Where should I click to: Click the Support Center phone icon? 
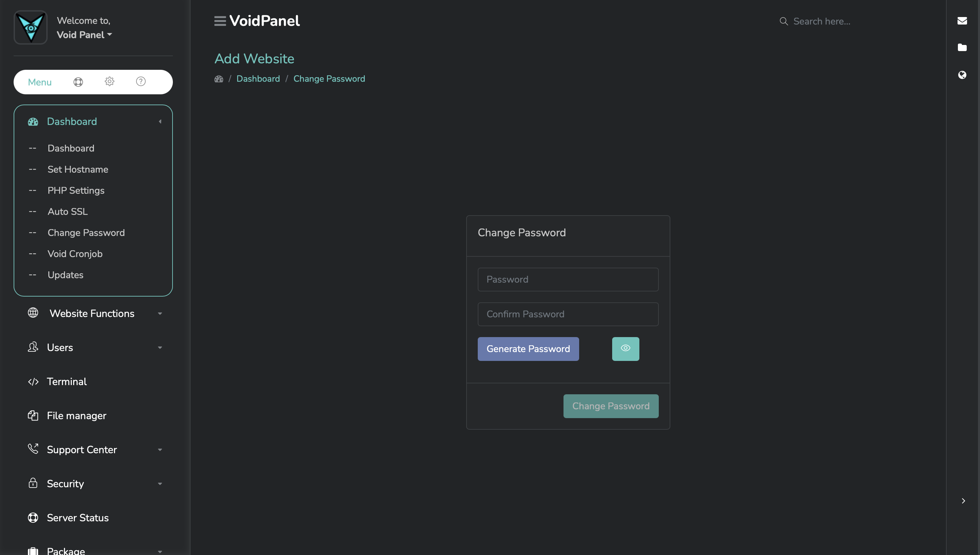click(x=33, y=449)
